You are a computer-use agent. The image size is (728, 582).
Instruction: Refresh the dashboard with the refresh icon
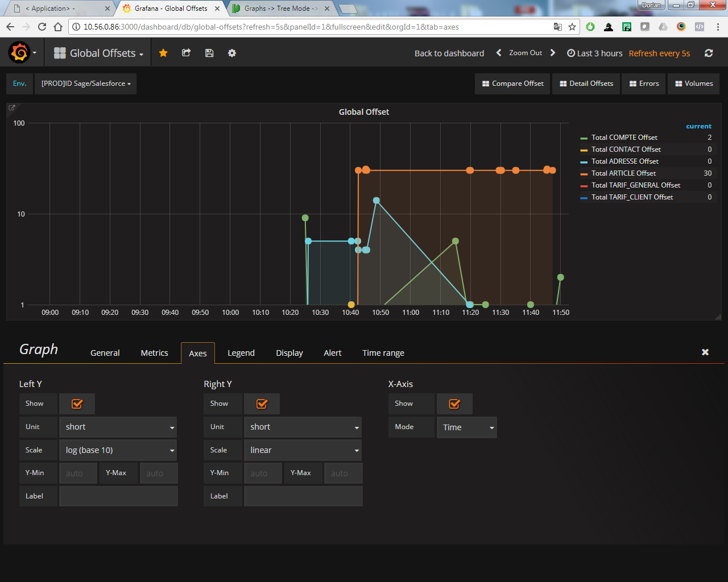pos(709,52)
